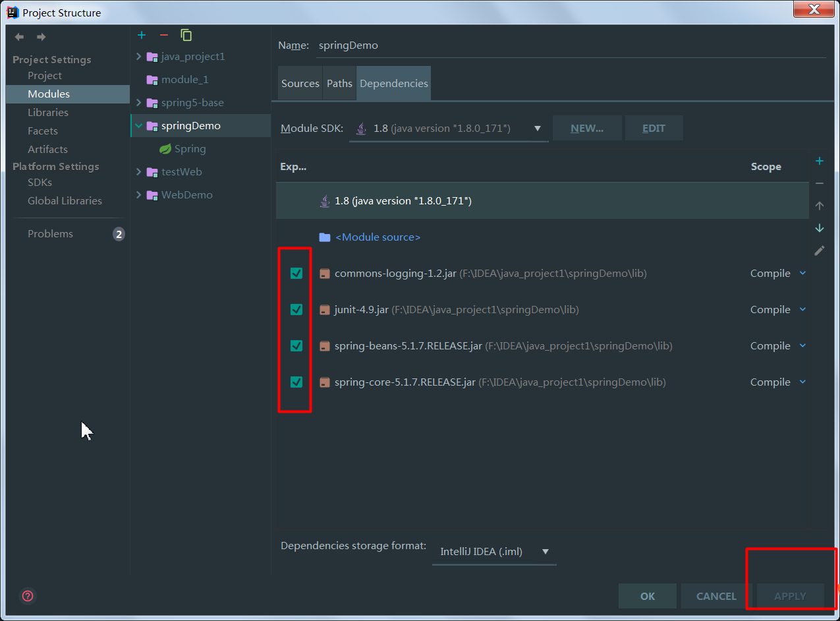Viewport: 840px width, 621px height.
Task: Confirm with the OK button
Action: [x=648, y=596]
